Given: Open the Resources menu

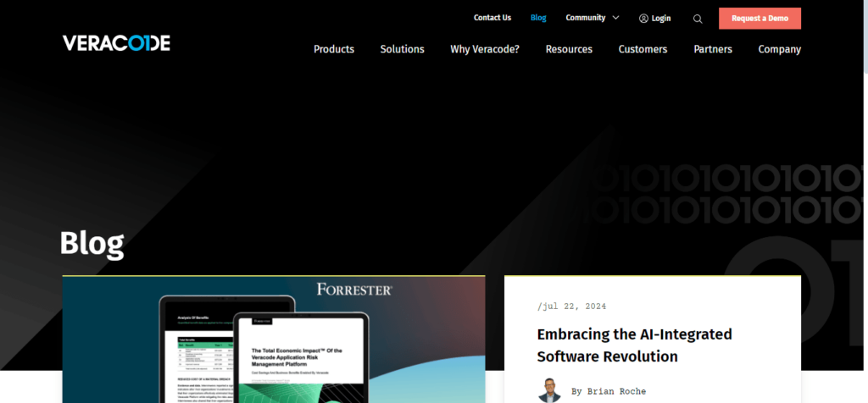Looking at the screenshot, I should [569, 49].
